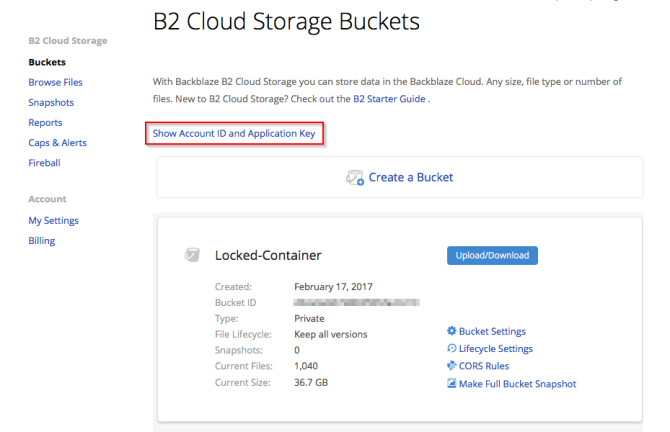Click the B2 Cloud Storage Buckets heading
670x432 pixels.
pos(286,21)
